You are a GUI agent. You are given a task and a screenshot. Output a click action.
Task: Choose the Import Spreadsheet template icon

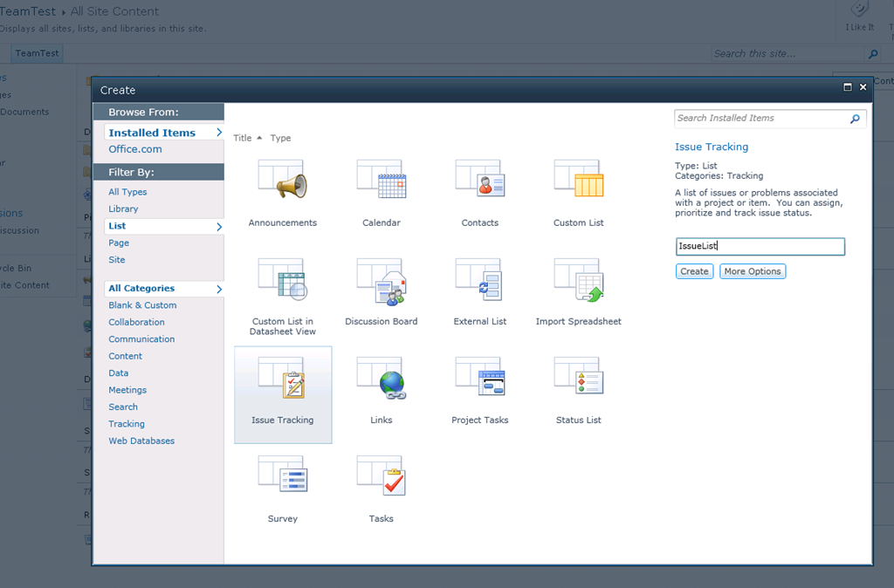tap(579, 280)
